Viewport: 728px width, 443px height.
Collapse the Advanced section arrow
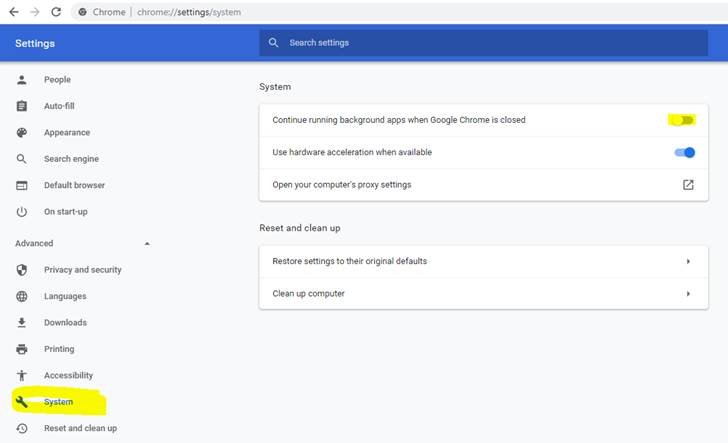point(147,243)
